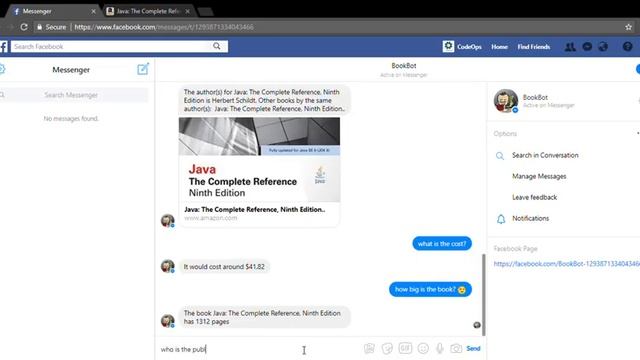Viewport: 640px width, 360px height.
Task: Open the www.amazon.com link on the book card
Action: click(210, 218)
